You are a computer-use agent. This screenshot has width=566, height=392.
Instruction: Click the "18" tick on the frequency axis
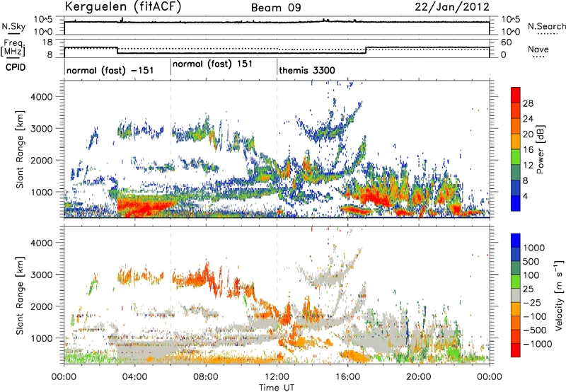tap(47, 42)
